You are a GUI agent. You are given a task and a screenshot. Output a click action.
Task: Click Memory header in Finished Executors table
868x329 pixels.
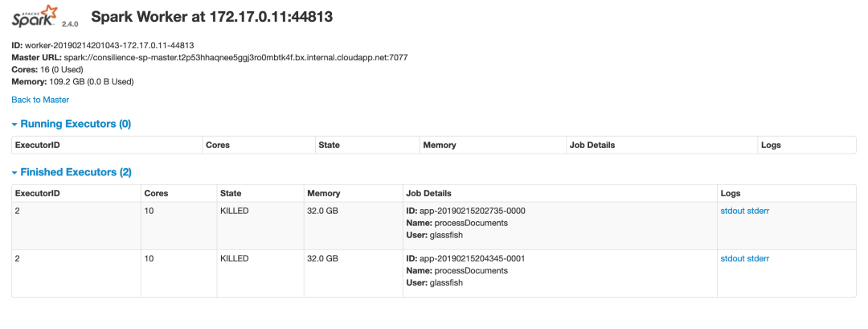(324, 194)
